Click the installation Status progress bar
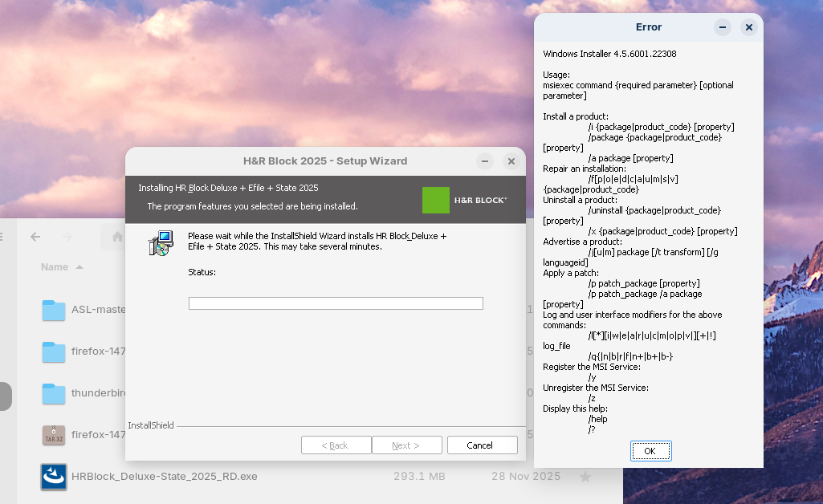 (x=336, y=303)
